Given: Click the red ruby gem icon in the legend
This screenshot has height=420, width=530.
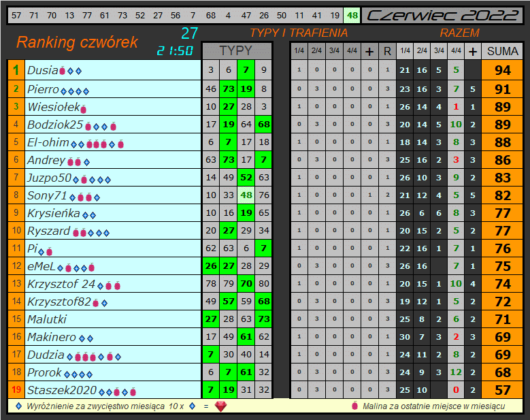Looking at the screenshot, I should coord(220,406).
